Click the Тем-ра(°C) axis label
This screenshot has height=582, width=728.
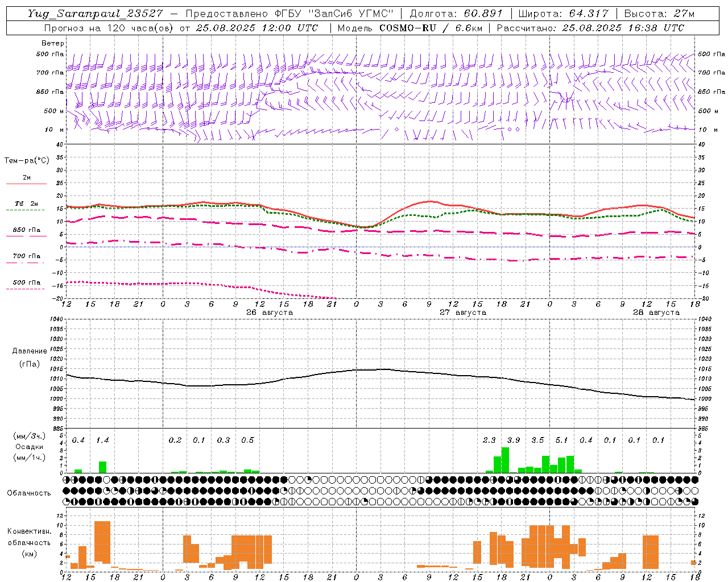[27, 161]
